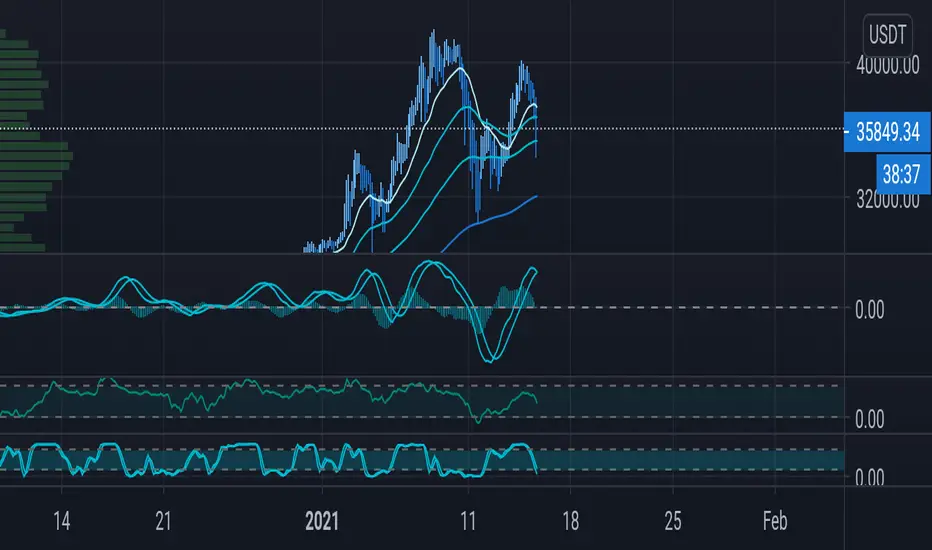Viewport: 932px width, 550px height.
Task: Select the MACD pane 0.00 axis label
Action: pos(870,309)
